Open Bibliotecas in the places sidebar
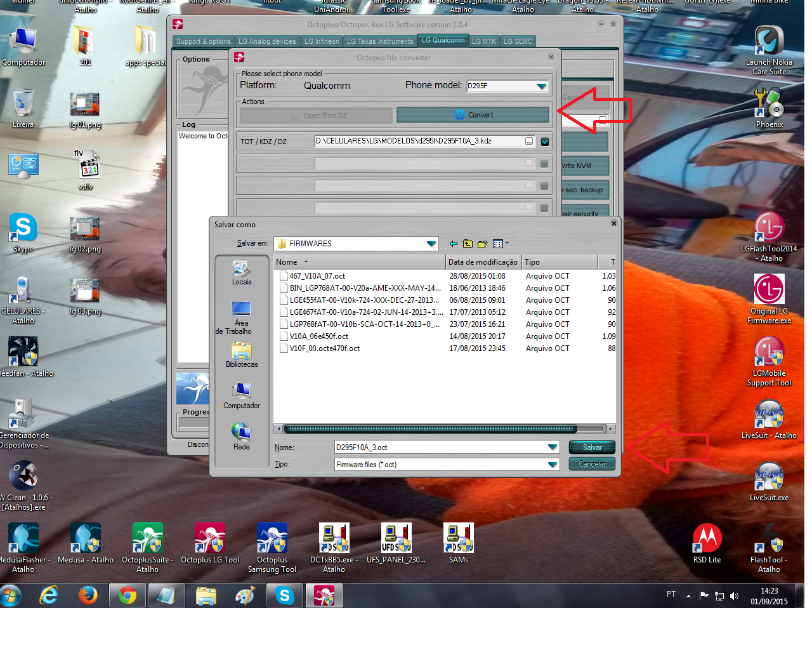This screenshot has width=812, height=650. 242,355
